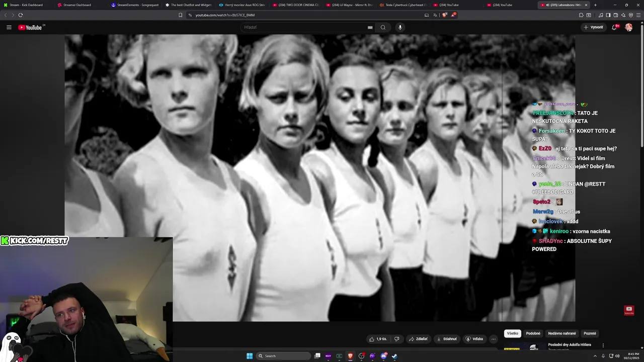This screenshot has height=362, width=644.
Task: Toggle the browser sidebar panel icon
Action: [608, 15]
